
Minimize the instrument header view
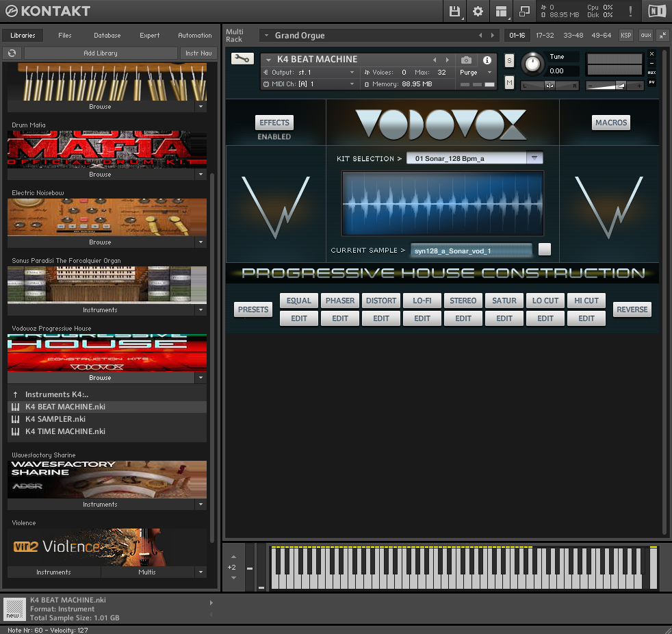[652, 64]
